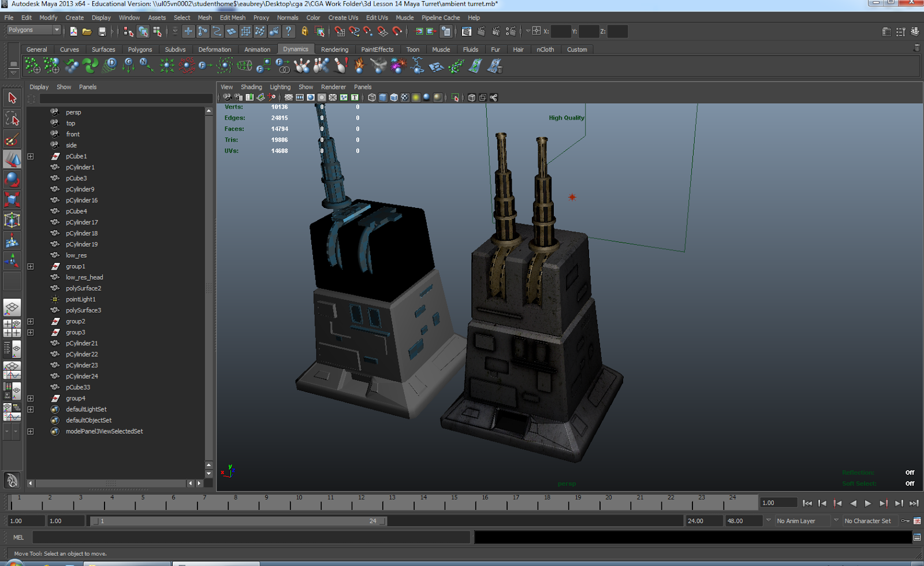Open the Edit Mesh menu
The height and width of the screenshot is (566, 924).
(x=232, y=18)
